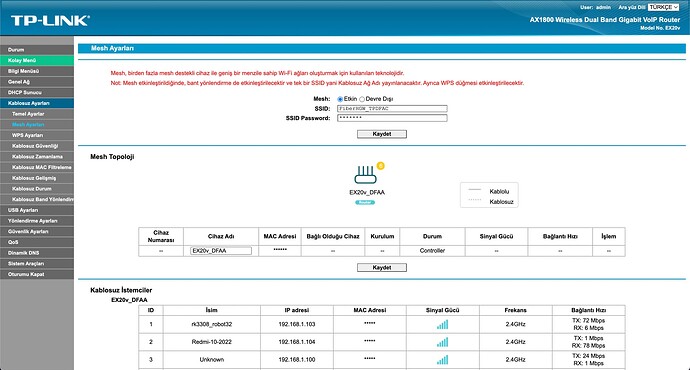Open the Yönlendirme Ayarları menu

37,221
